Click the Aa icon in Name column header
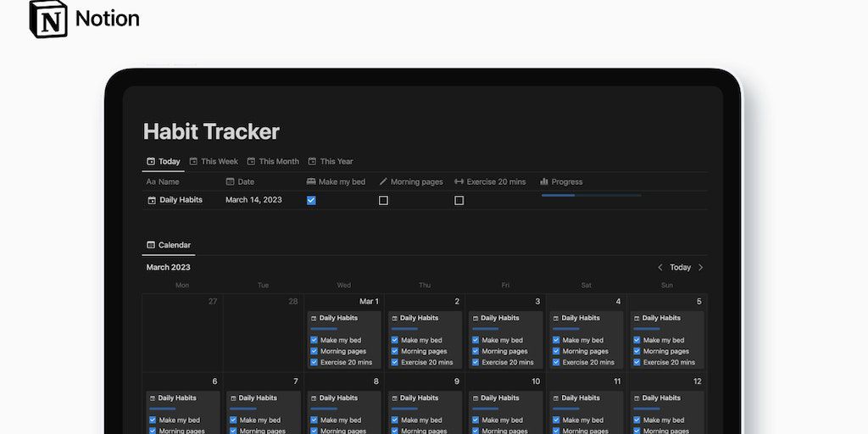 (x=151, y=181)
